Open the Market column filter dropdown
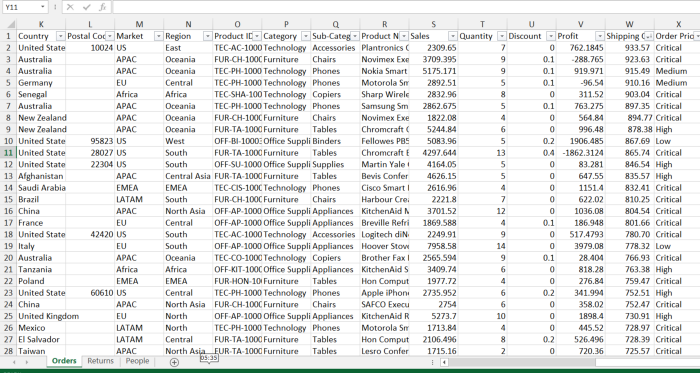Screen dimensions: 700x373 pos(158,36)
